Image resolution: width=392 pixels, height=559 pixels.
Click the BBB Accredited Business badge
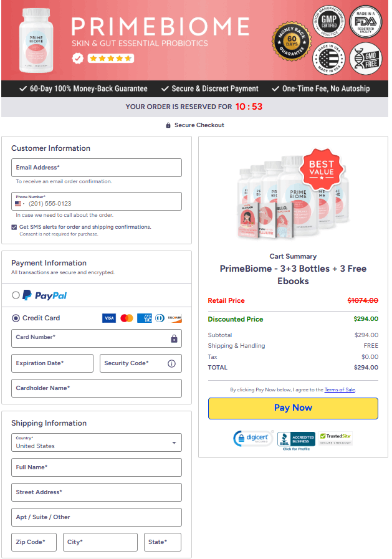click(x=296, y=441)
